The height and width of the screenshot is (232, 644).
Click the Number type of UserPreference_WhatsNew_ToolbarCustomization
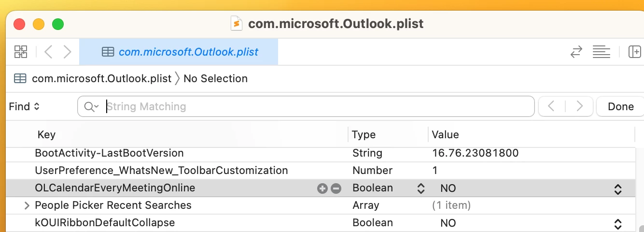[372, 171]
